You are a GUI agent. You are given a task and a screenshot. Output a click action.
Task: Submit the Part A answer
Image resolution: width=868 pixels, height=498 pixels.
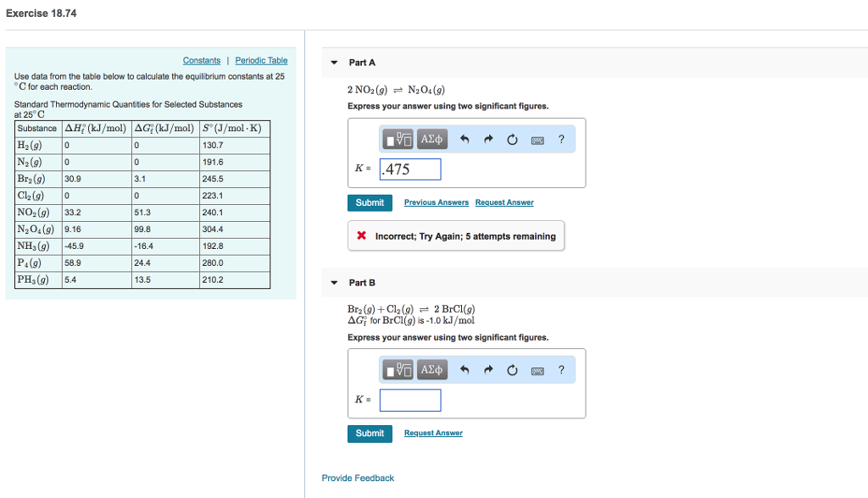tap(370, 202)
